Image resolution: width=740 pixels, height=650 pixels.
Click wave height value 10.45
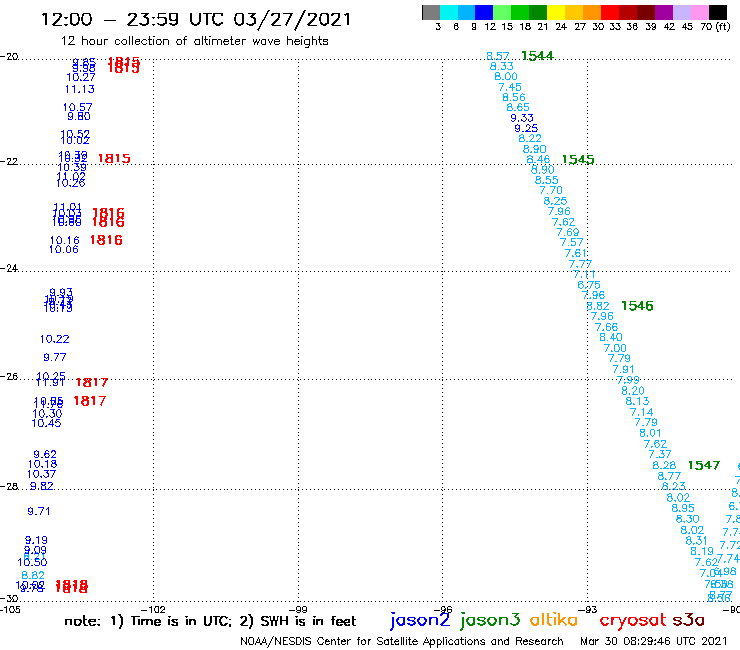point(46,423)
